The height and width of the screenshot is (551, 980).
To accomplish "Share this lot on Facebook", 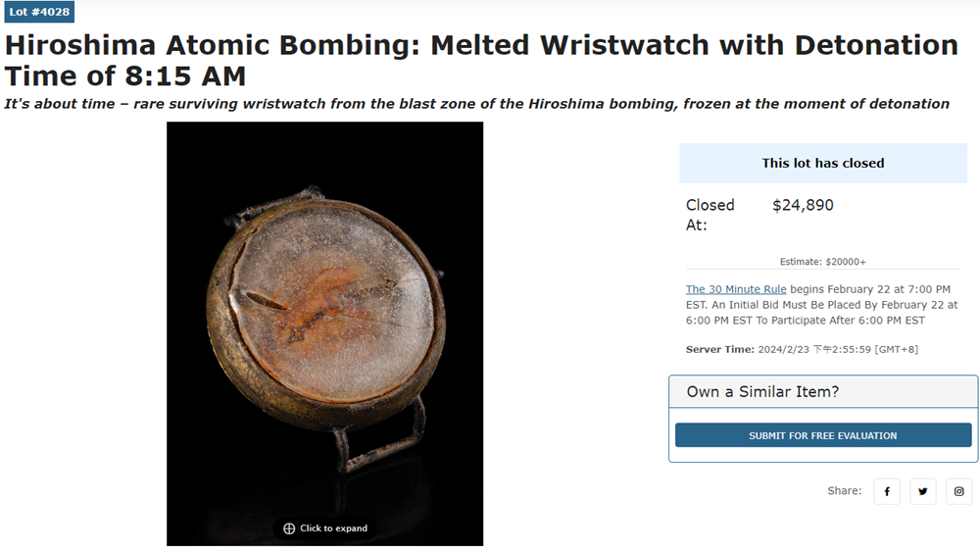I will pyautogui.click(x=887, y=491).
